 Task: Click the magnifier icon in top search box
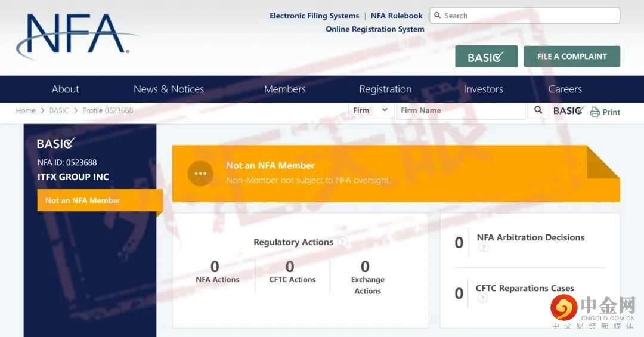(x=438, y=15)
